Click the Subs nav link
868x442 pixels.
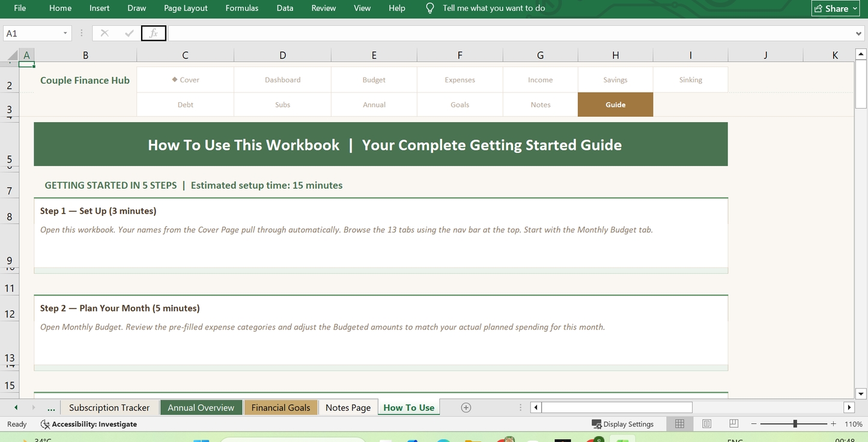(x=283, y=105)
